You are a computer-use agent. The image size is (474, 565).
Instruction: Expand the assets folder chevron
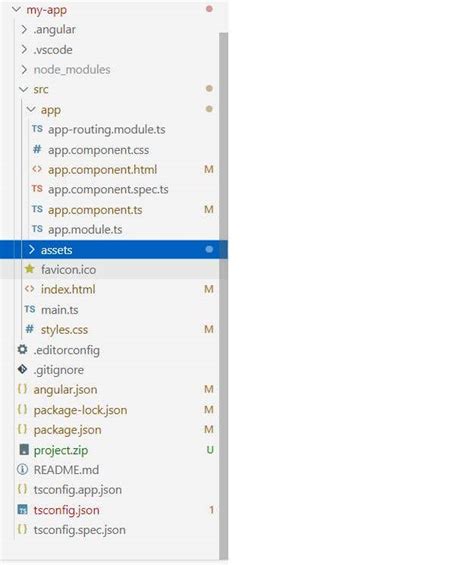(x=32, y=249)
